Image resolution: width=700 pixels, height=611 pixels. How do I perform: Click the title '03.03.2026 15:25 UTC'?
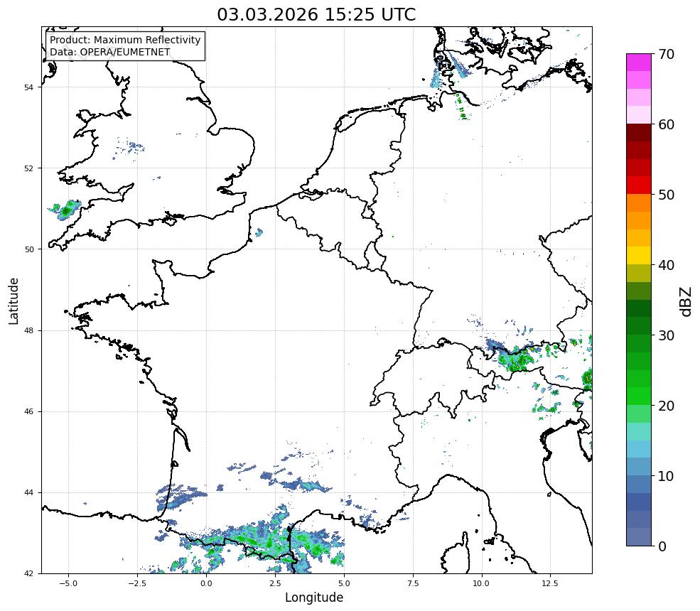316,15
